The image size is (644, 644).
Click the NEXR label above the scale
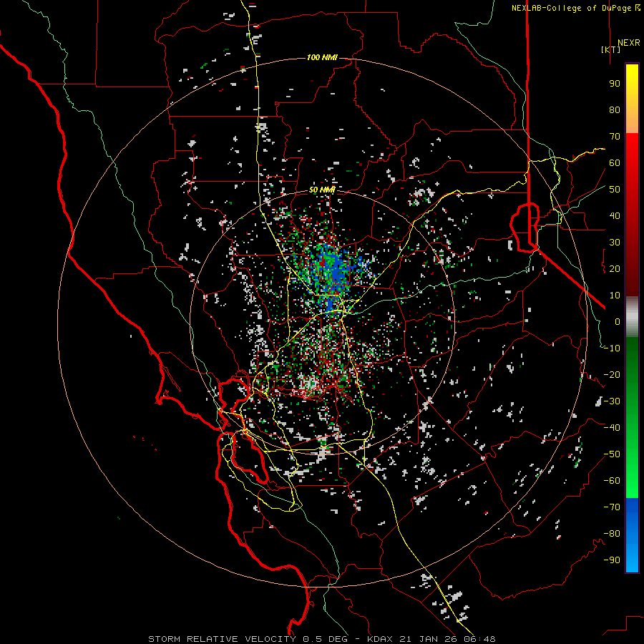629,43
